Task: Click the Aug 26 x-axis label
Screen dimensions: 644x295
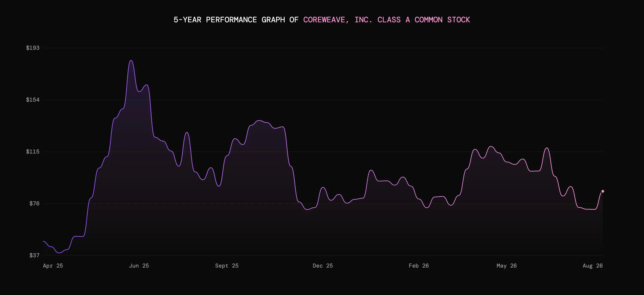Action: click(x=593, y=266)
